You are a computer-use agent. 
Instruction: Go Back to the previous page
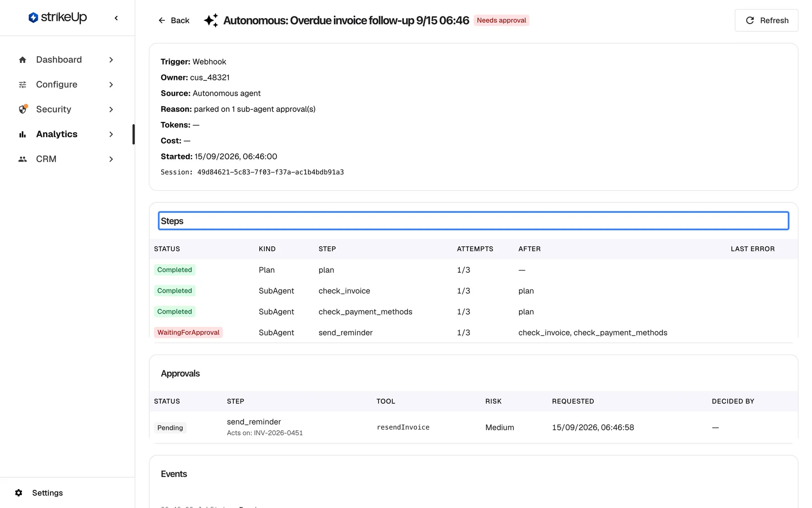pyautogui.click(x=174, y=20)
